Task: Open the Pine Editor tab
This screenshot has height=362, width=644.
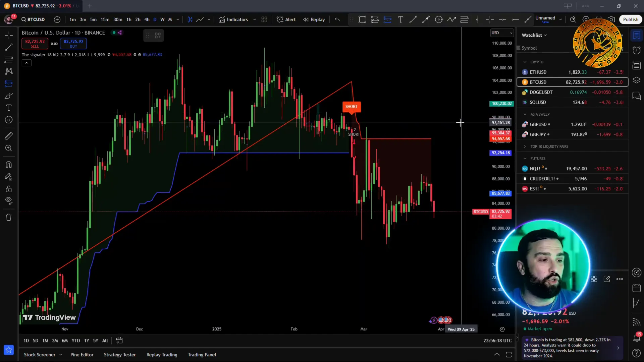Action: pyautogui.click(x=82, y=355)
